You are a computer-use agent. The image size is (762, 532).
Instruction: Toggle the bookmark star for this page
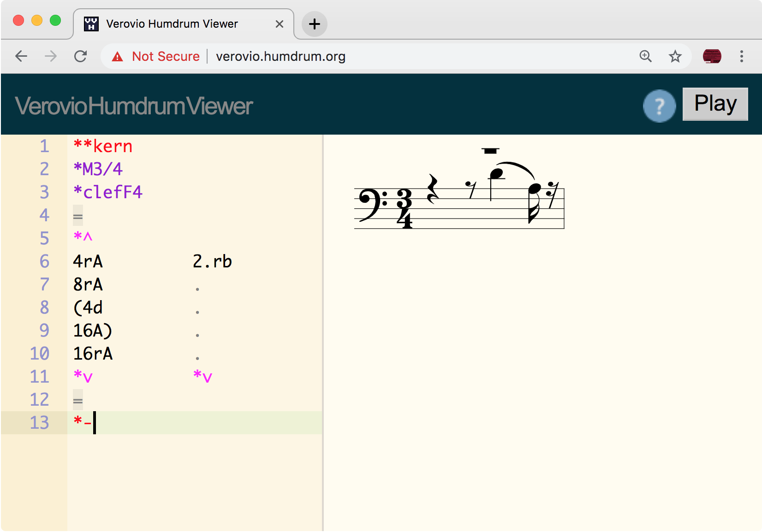(x=675, y=56)
